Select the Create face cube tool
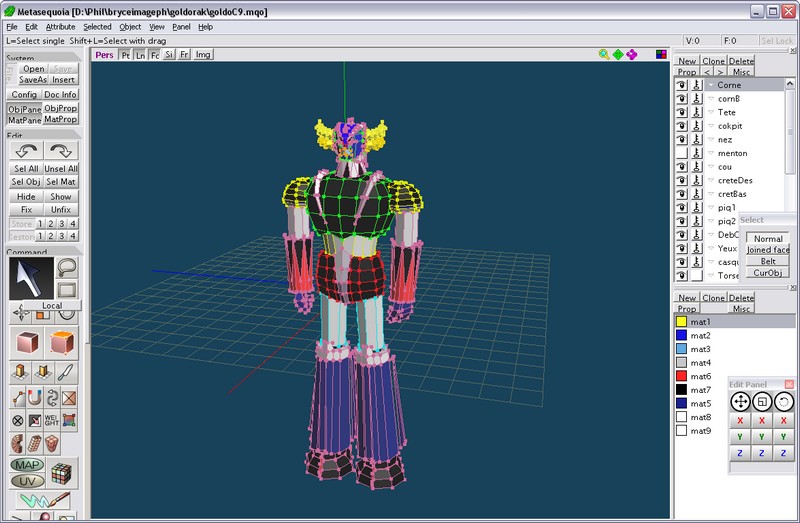The width and height of the screenshot is (800, 523). 62,342
